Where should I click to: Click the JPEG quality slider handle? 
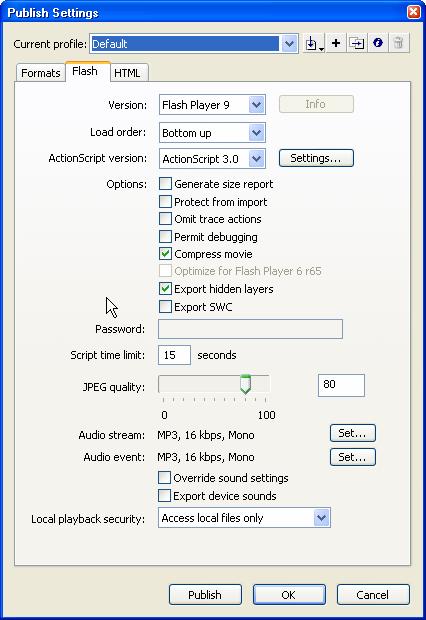(245, 384)
